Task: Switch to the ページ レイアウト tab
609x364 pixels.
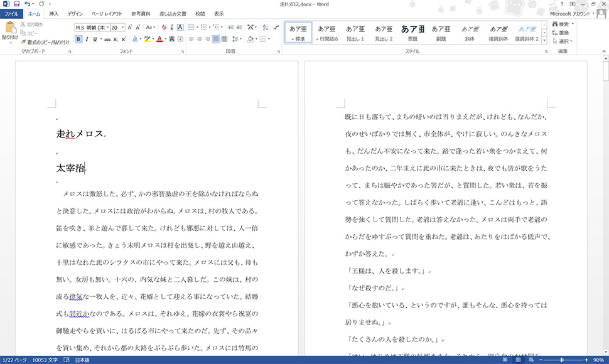Action: [107, 14]
